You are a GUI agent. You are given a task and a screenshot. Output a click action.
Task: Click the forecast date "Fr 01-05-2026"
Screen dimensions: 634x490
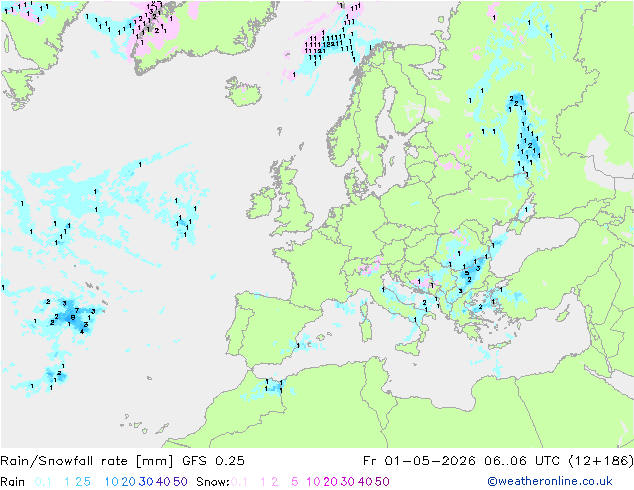[419, 461]
